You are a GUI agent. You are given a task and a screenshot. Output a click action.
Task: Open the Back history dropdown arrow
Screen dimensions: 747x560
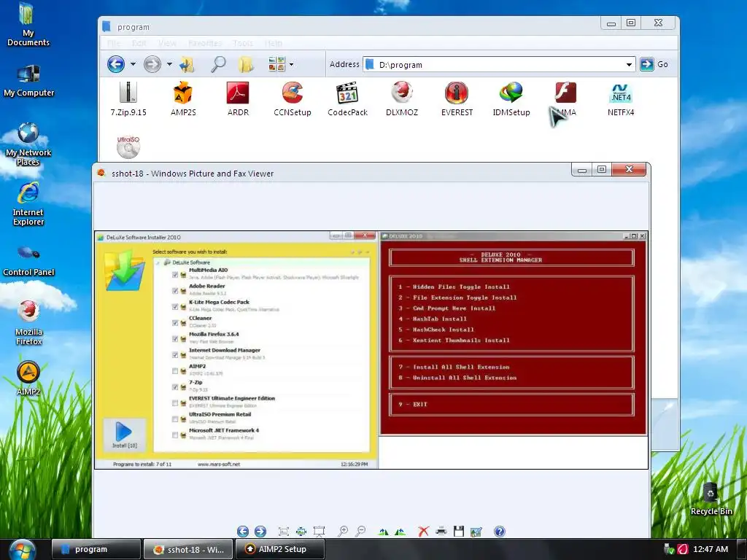click(133, 64)
